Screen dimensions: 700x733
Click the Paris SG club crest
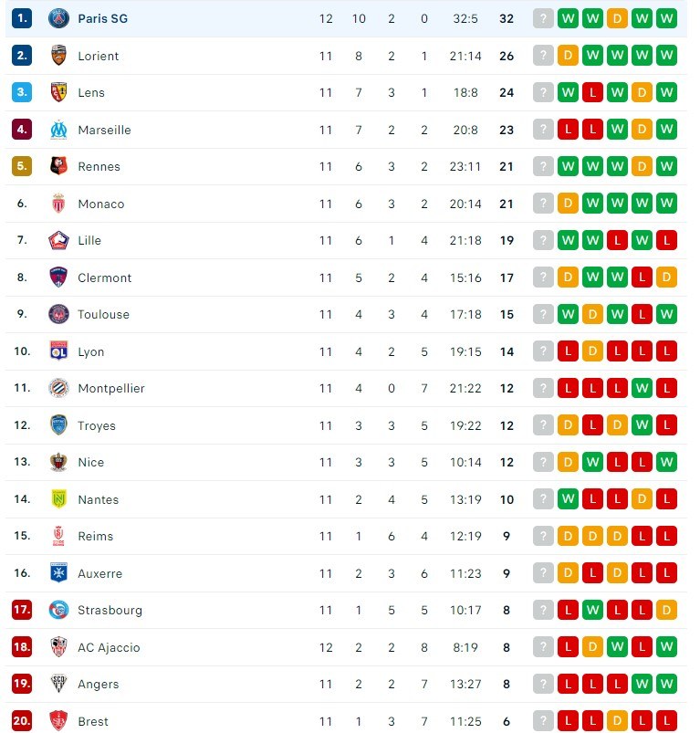(58, 18)
